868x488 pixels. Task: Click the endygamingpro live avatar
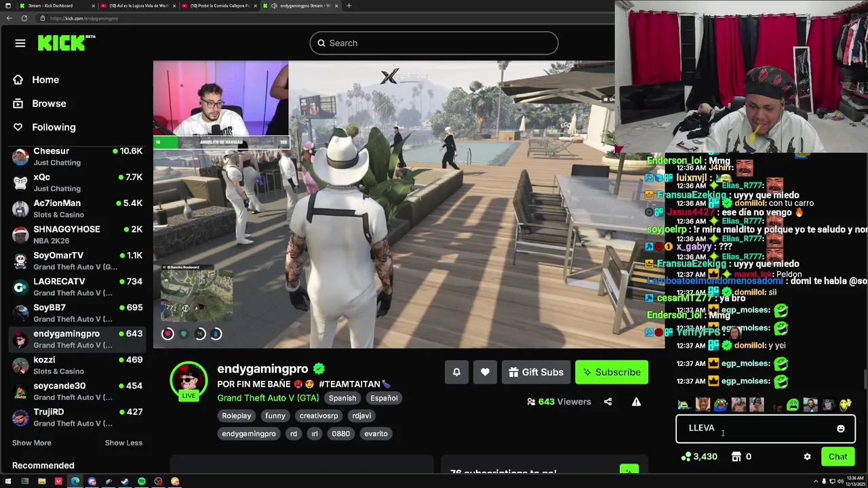click(189, 381)
